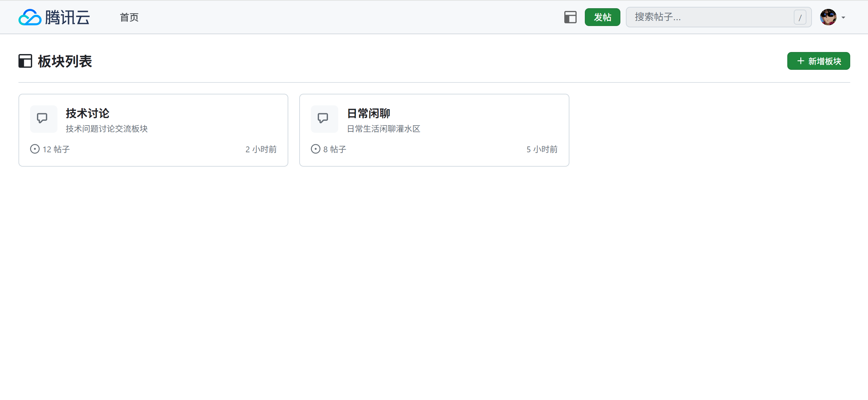
Task: Expand the dropdown arrow beside avatar
Action: (843, 17)
